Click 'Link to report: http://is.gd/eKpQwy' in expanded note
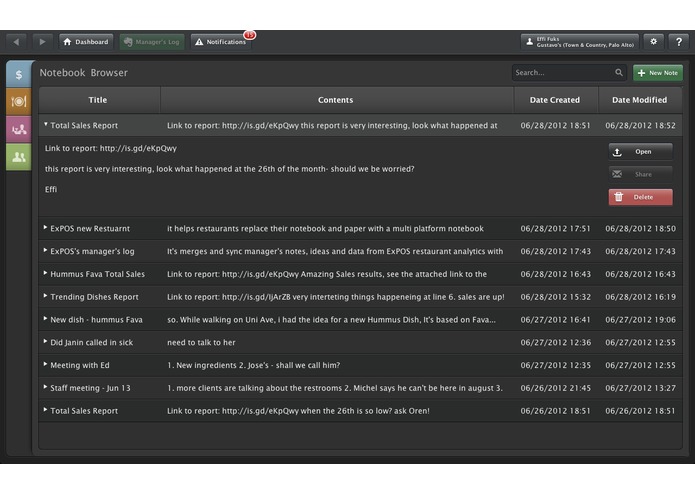 (x=111, y=148)
